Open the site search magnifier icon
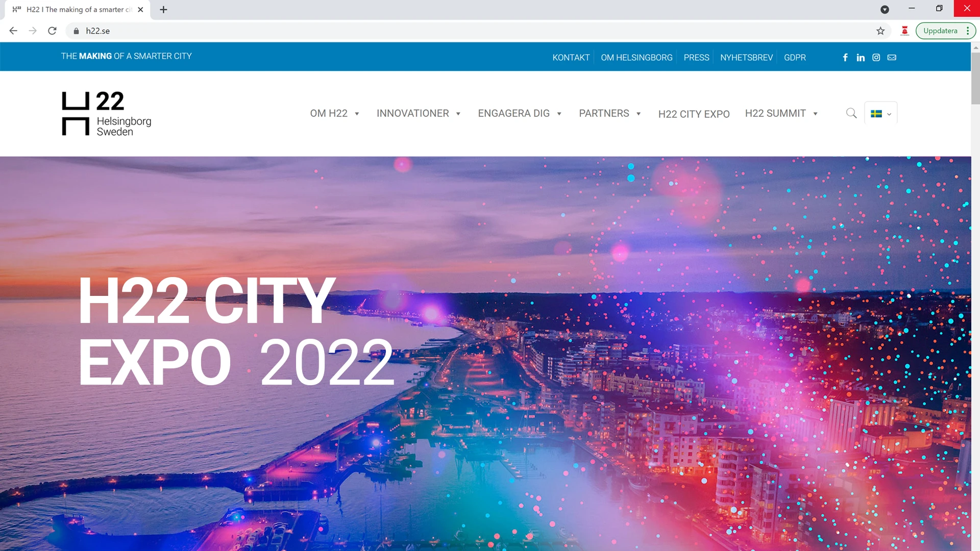980x551 pixels. [851, 113]
